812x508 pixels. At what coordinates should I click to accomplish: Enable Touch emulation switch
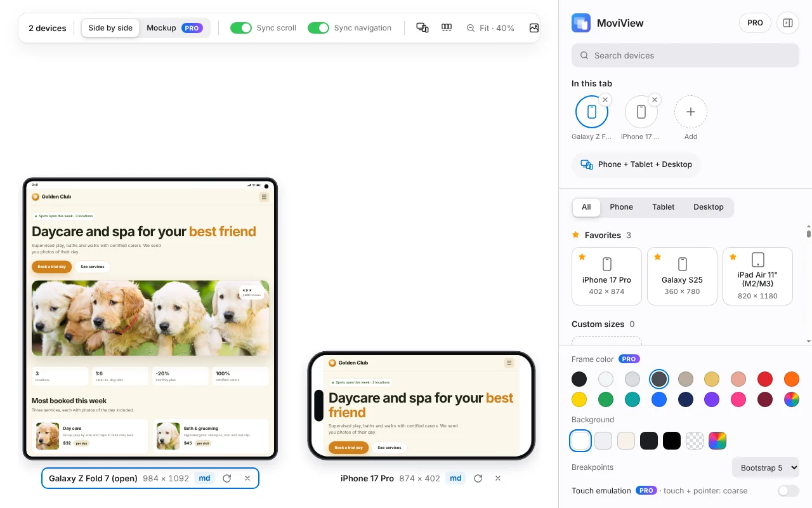788,491
